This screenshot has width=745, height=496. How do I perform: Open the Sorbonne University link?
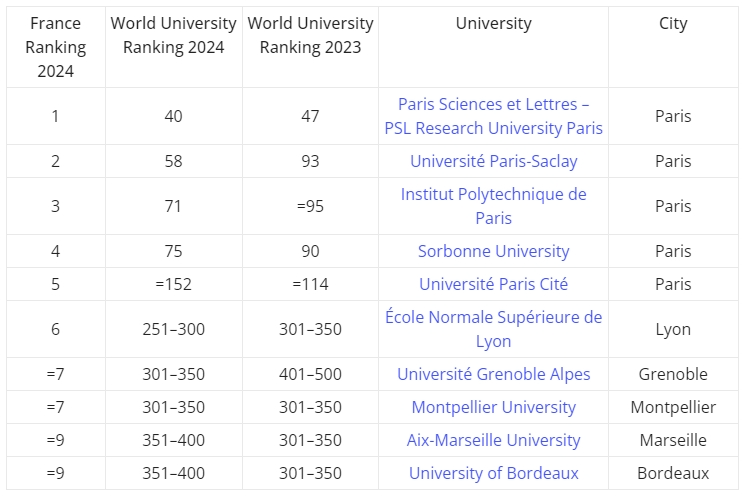[493, 251]
